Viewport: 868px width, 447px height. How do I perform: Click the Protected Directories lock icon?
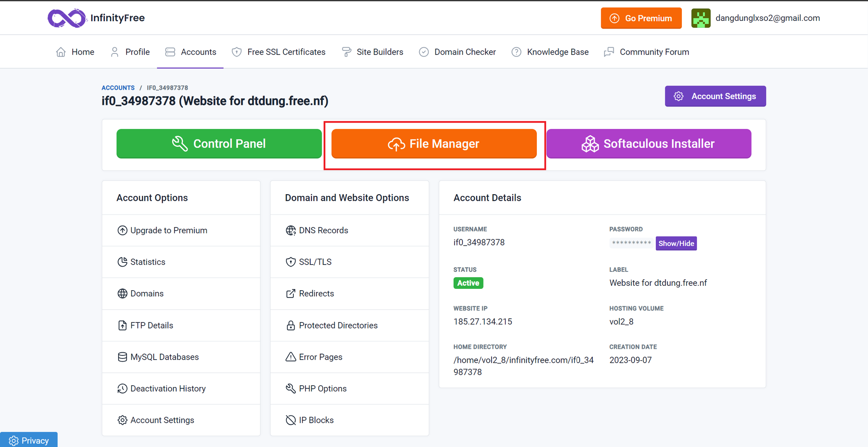[x=291, y=325]
